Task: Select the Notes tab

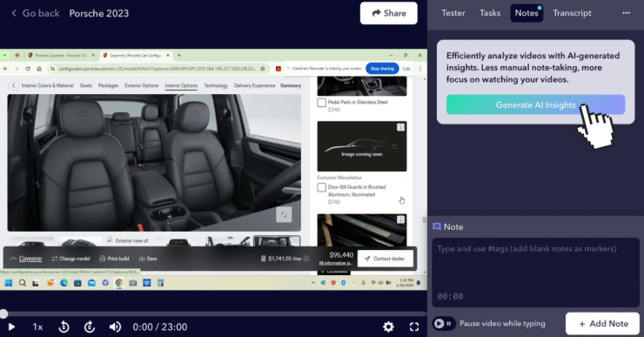Action: (x=527, y=13)
